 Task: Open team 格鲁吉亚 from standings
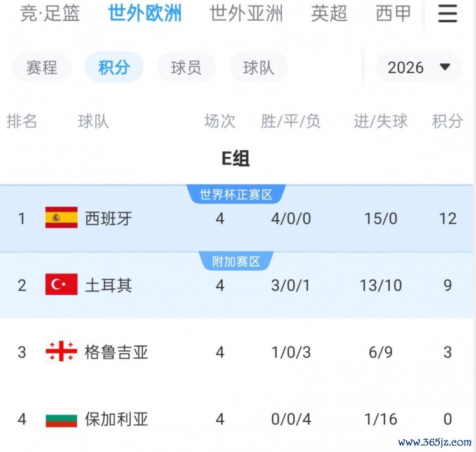tap(116, 352)
